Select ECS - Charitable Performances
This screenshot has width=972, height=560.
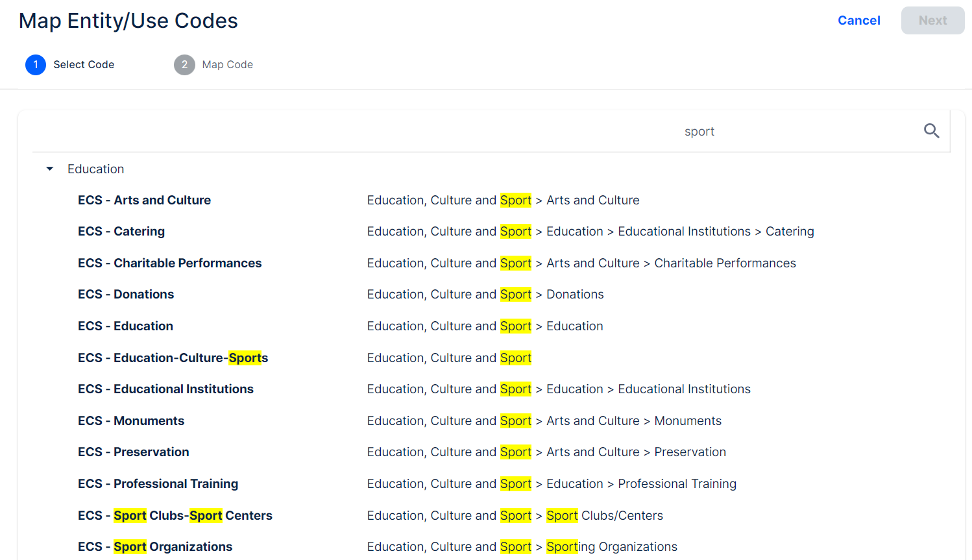coord(169,263)
